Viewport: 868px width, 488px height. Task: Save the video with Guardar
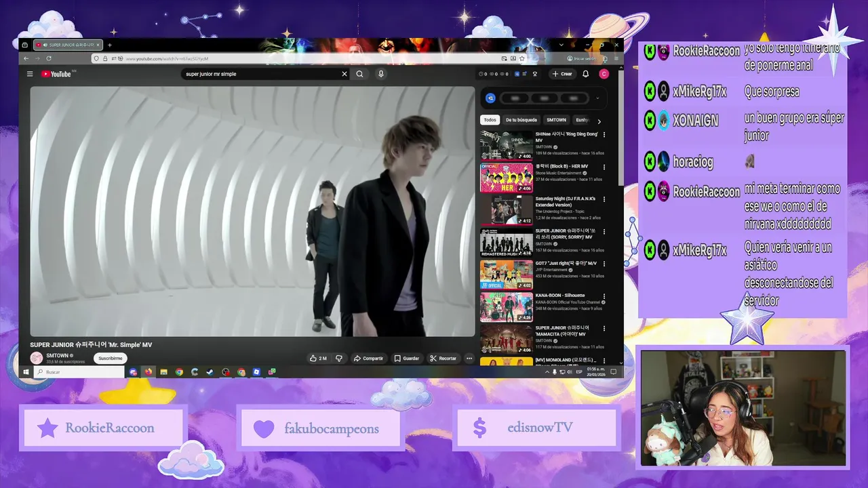point(407,358)
